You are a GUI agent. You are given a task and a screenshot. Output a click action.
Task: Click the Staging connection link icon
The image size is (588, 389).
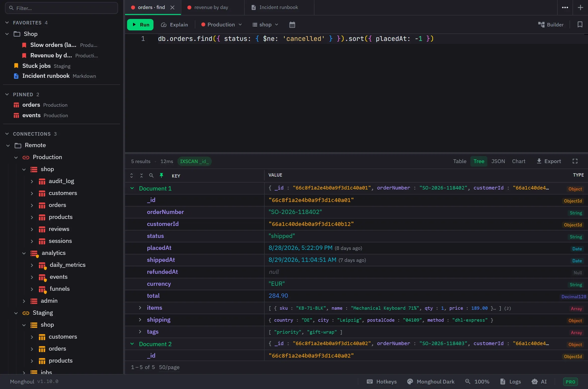click(26, 313)
